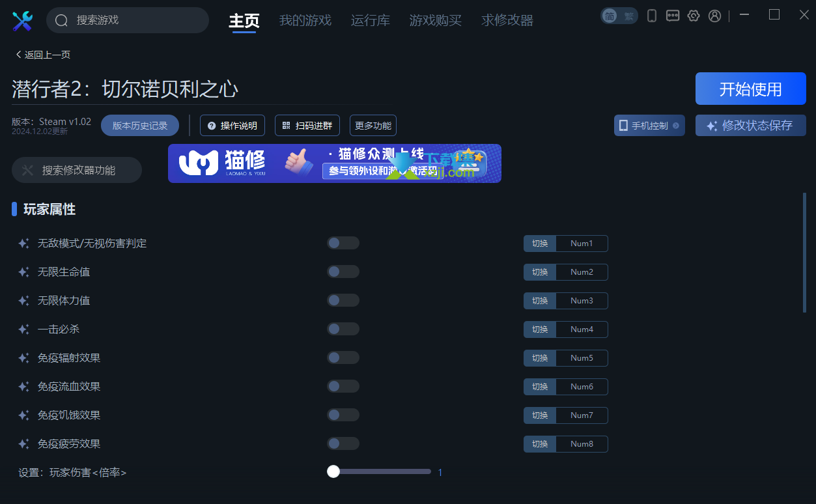The width and height of the screenshot is (816, 504).
Task: Click 切换 hotkey mode for Num8
Action: (x=540, y=444)
